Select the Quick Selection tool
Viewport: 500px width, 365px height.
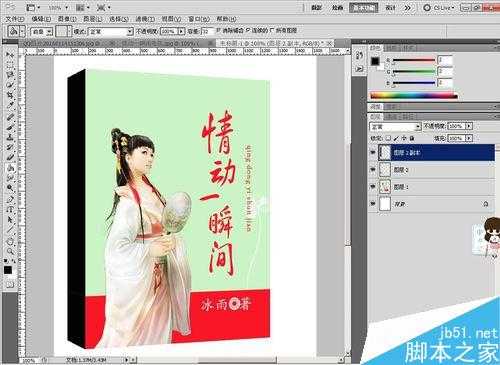pos(10,85)
